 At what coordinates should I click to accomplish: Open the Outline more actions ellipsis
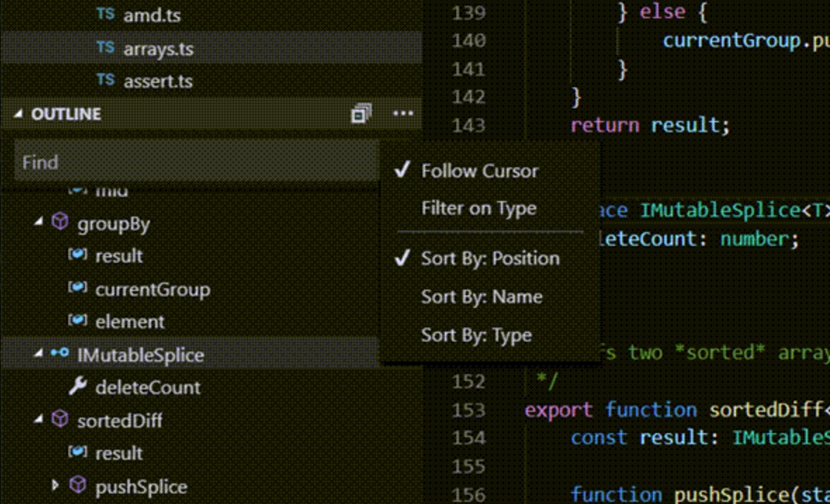403,113
